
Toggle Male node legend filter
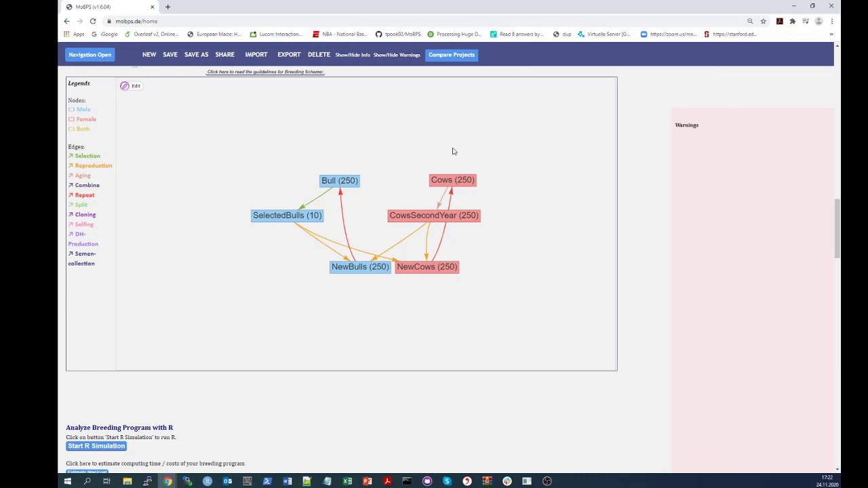(x=79, y=110)
